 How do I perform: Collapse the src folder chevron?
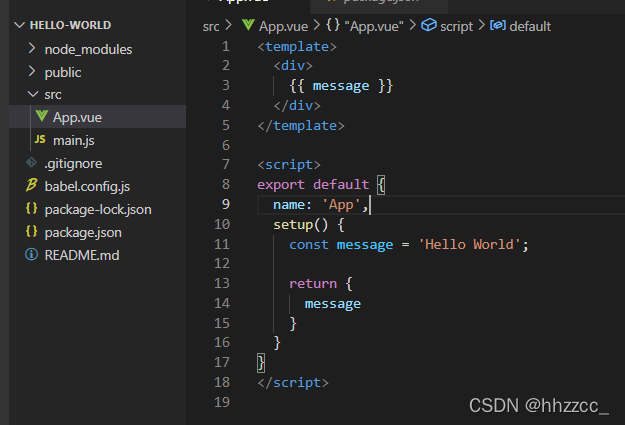tap(32, 94)
